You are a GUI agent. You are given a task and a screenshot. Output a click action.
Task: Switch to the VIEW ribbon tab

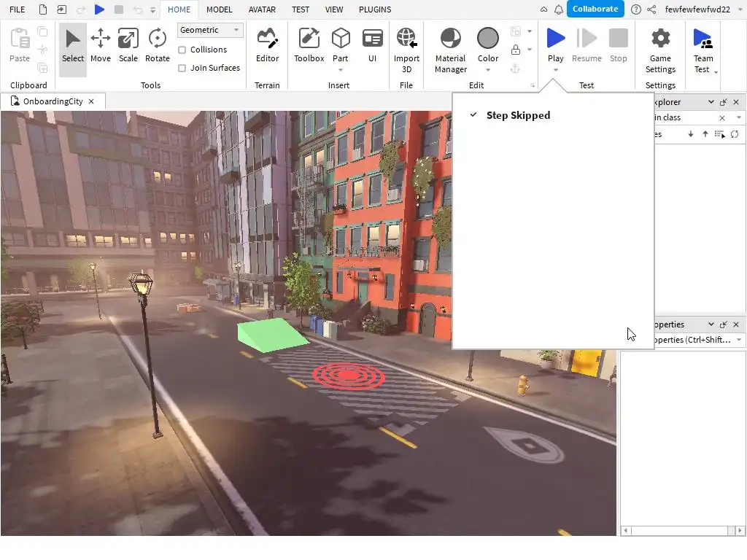pos(334,9)
